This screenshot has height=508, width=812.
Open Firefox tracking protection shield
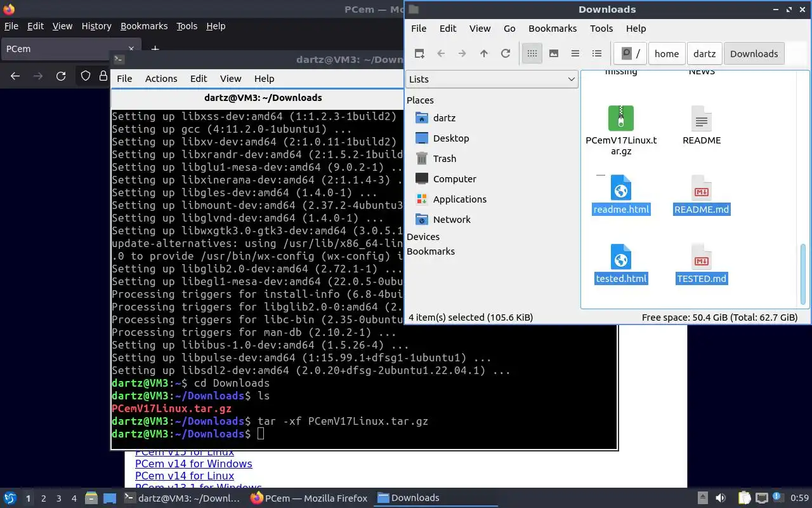[x=86, y=76]
